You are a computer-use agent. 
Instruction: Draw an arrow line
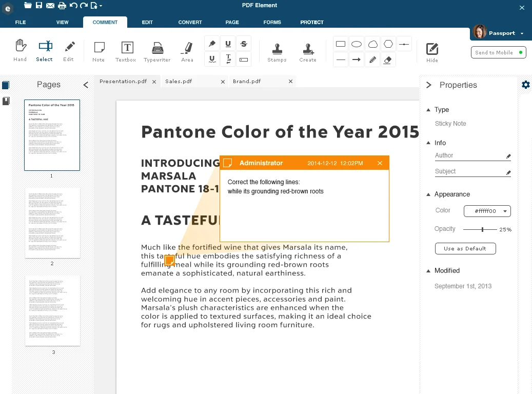(x=357, y=60)
